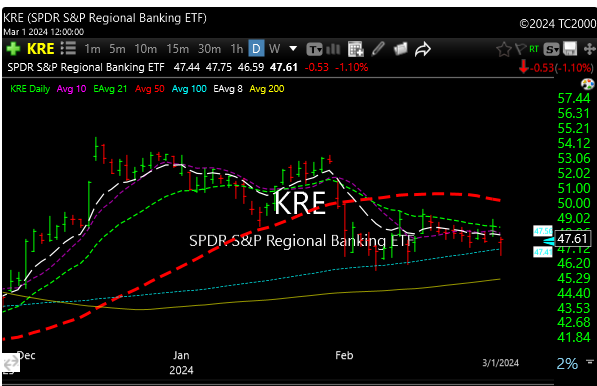Viewport: 597px width, 386px height.
Task: Toggle the favorite star icon
Action: point(504,49)
